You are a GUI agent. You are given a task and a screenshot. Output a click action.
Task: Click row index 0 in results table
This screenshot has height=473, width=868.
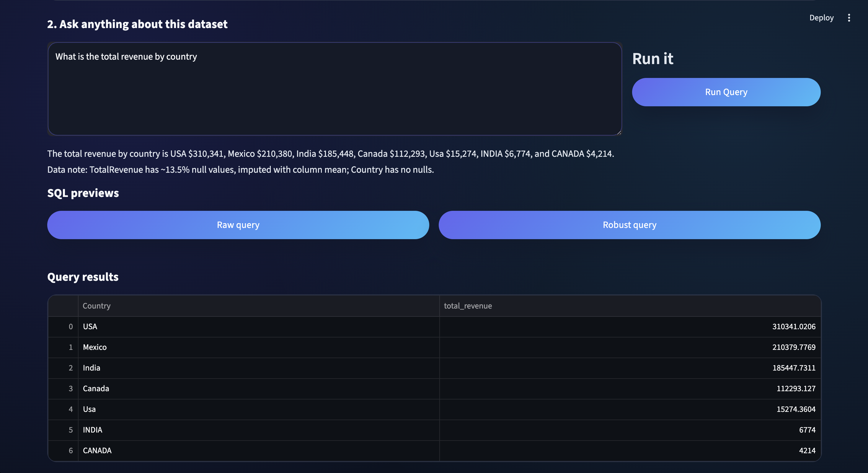pos(64,327)
